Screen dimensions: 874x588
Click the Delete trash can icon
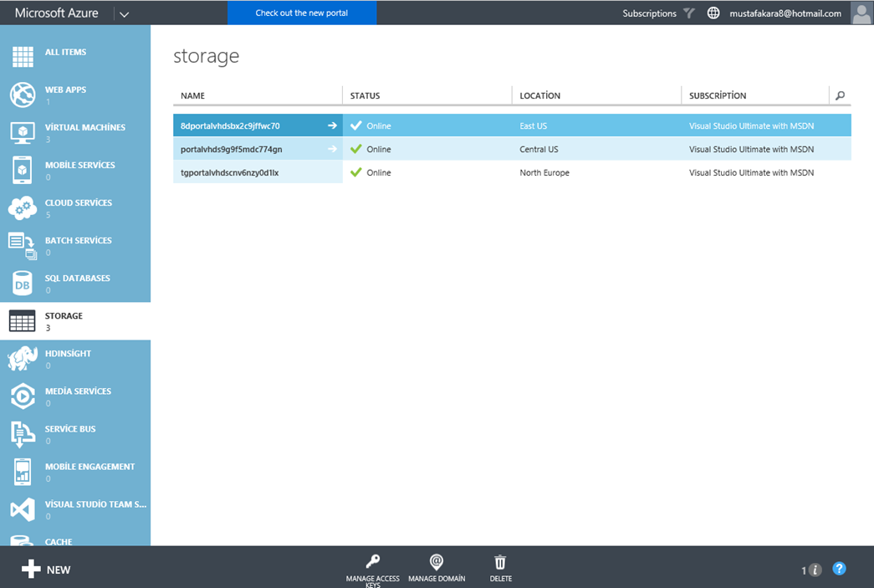(500, 562)
